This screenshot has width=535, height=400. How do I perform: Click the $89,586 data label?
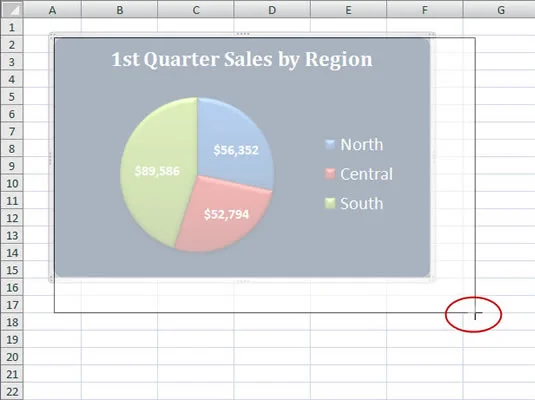[x=157, y=171]
